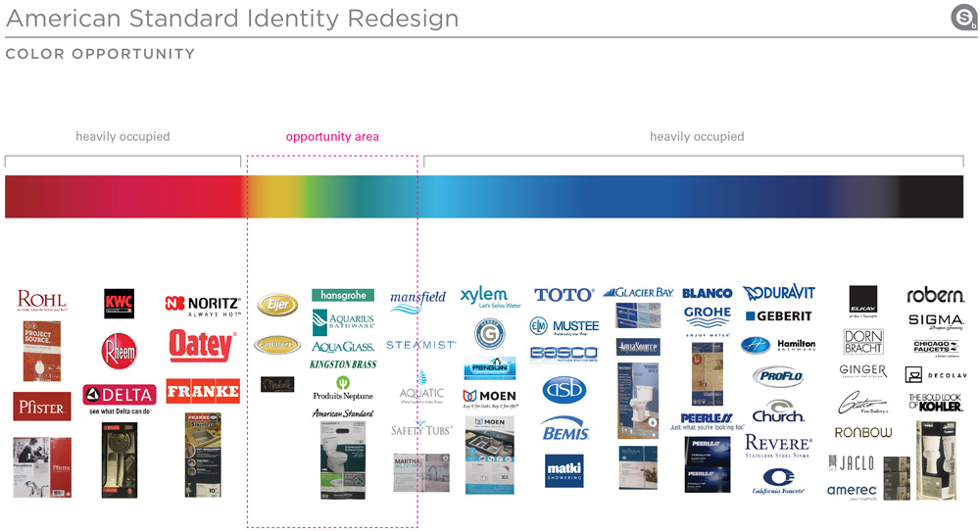
Task: Click the Kingston Brass logo
Action: click(x=343, y=364)
